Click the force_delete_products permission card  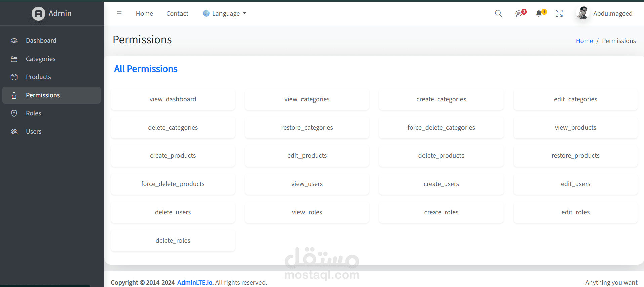tap(173, 184)
